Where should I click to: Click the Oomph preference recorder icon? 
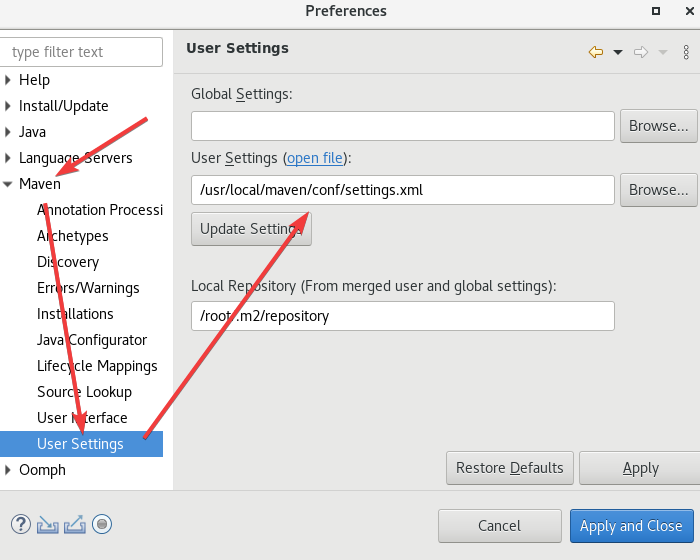102,524
